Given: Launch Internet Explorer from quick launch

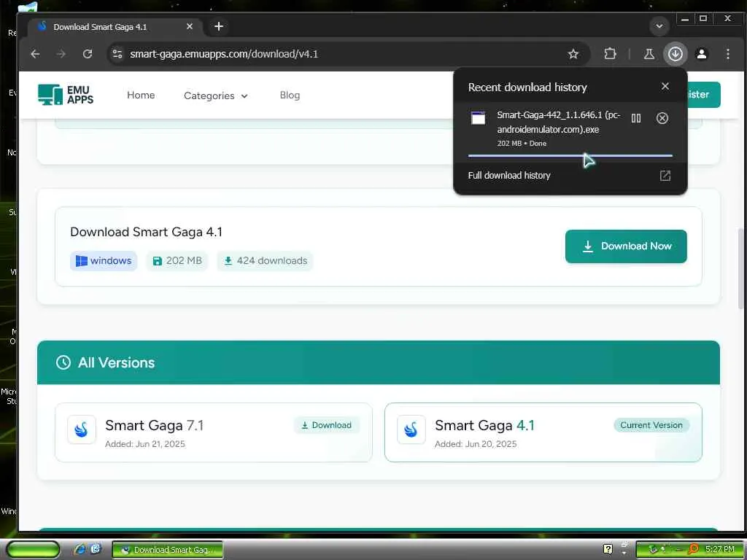Looking at the screenshot, I should [x=80, y=549].
